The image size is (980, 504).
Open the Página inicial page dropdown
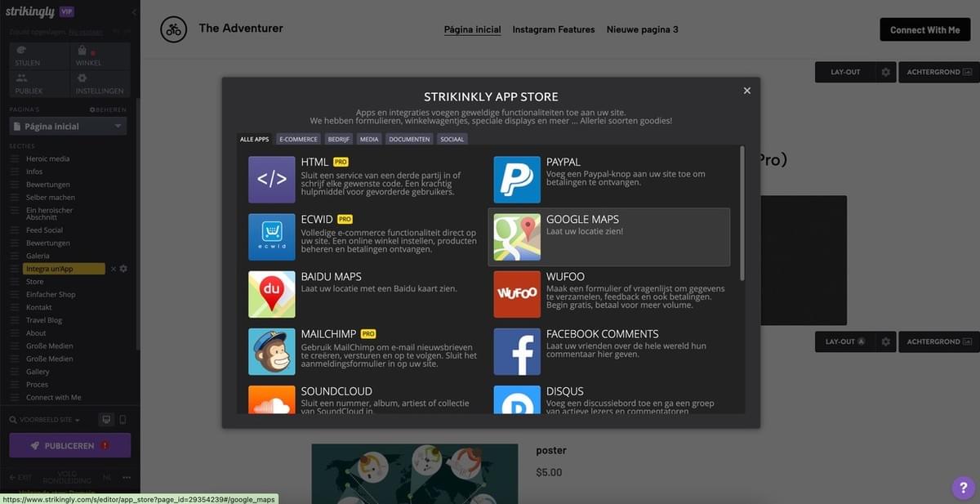68,125
